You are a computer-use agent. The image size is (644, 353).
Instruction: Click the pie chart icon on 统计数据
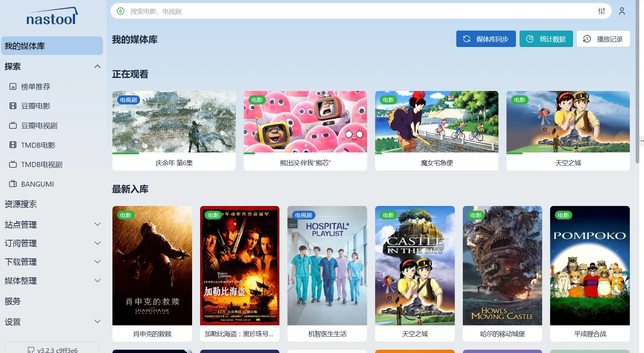coord(530,39)
